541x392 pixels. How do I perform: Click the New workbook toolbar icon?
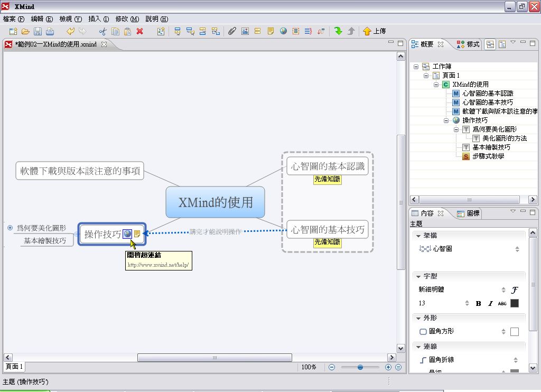pos(13,31)
